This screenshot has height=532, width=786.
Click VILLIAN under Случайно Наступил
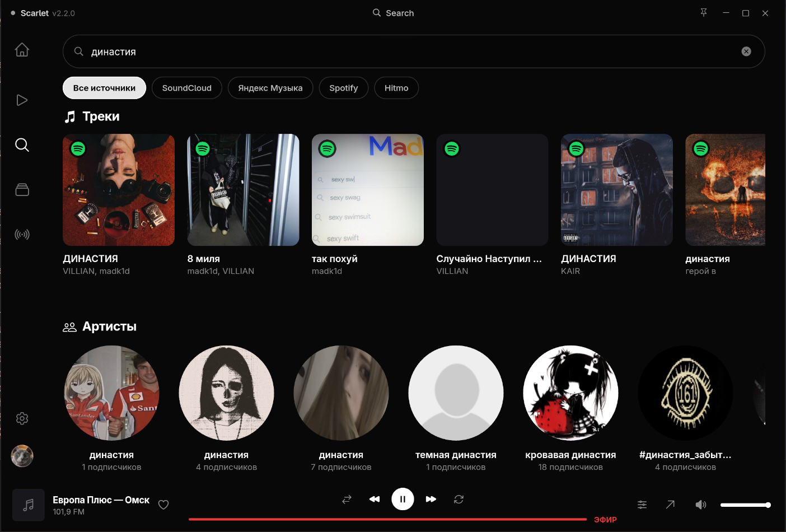(x=452, y=271)
